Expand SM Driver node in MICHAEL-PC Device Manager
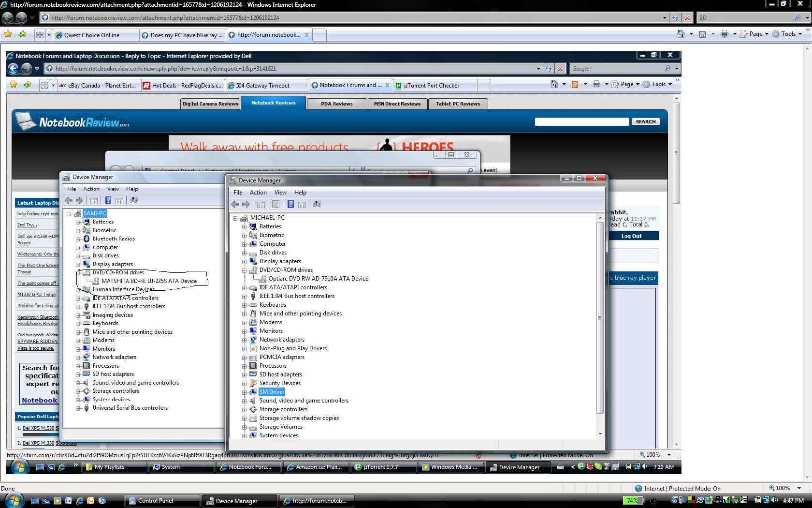Image resolution: width=812 pixels, height=508 pixels. click(244, 392)
